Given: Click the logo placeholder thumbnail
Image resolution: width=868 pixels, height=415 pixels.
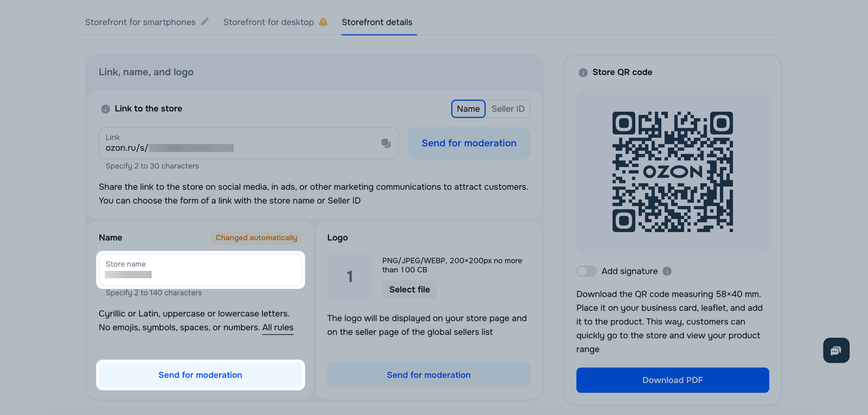Looking at the screenshot, I should 350,276.
